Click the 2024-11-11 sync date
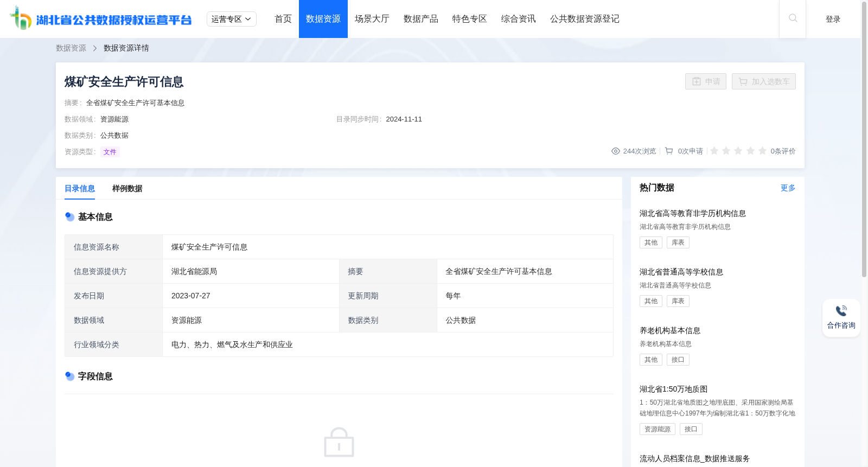Screen dimensions: 868x467 (x=404, y=119)
